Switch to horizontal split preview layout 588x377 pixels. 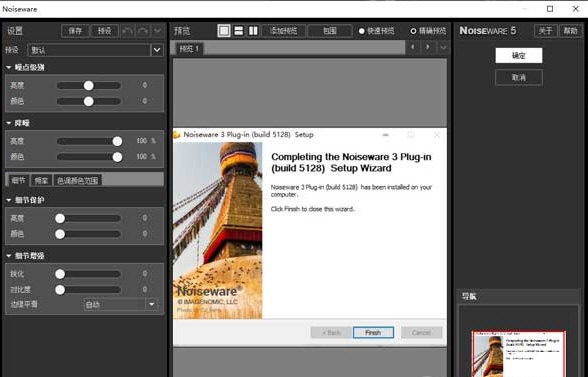point(238,30)
